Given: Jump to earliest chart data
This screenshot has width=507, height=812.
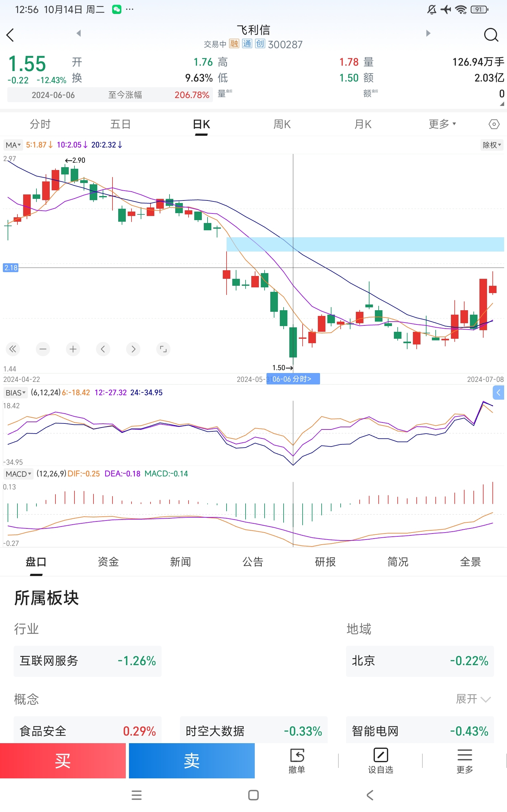Looking at the screenshot, I should [x=13, y=349].
